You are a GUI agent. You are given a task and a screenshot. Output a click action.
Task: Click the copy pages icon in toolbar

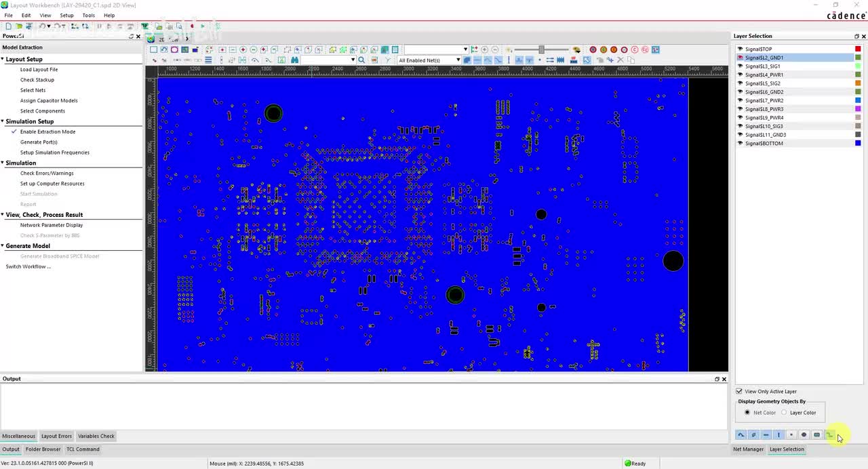click(631, 60)
